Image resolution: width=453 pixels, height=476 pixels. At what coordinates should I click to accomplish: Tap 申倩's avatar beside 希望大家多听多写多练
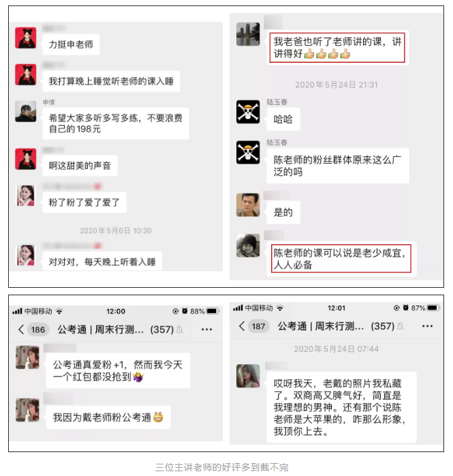click(x=26, y=111)
